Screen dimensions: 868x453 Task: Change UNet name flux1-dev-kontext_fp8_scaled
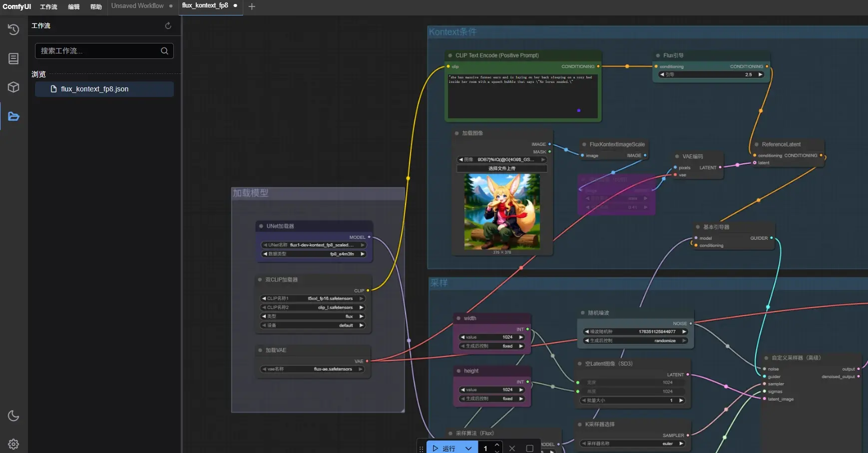(x=314, y=245)
